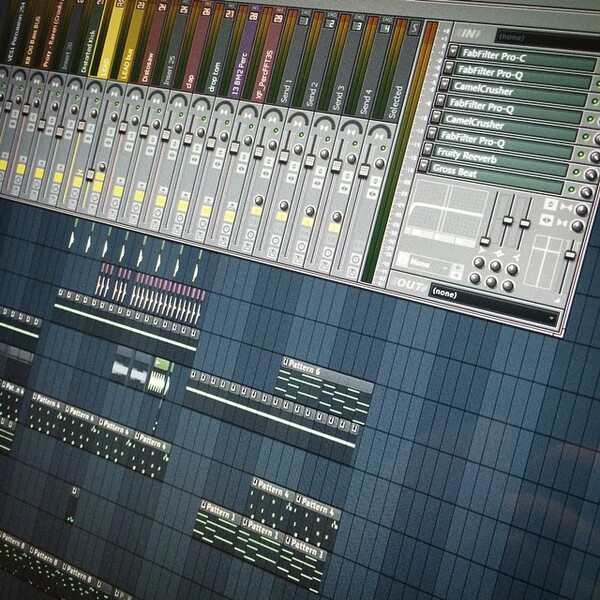Screen dimensions: 600x600
Task: Open the FabFilter Pro-Q above Fruity Reeverb
Action: (506, 142)
